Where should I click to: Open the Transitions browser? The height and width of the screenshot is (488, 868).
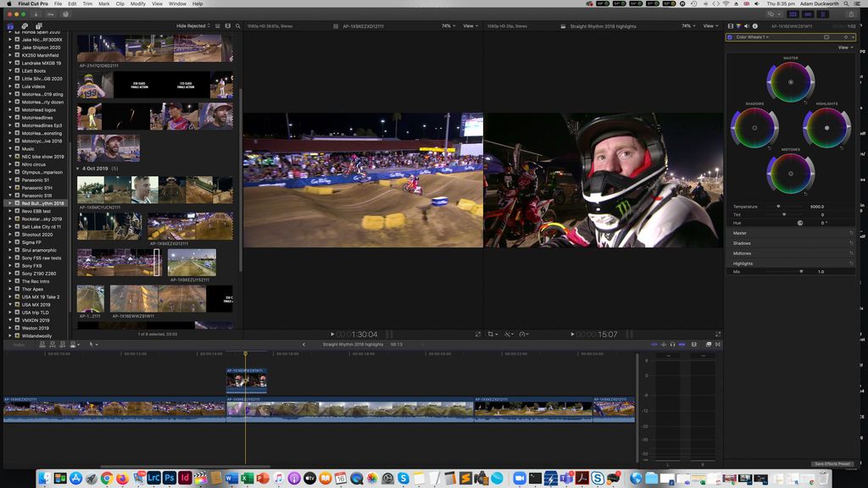coord(718,344)
